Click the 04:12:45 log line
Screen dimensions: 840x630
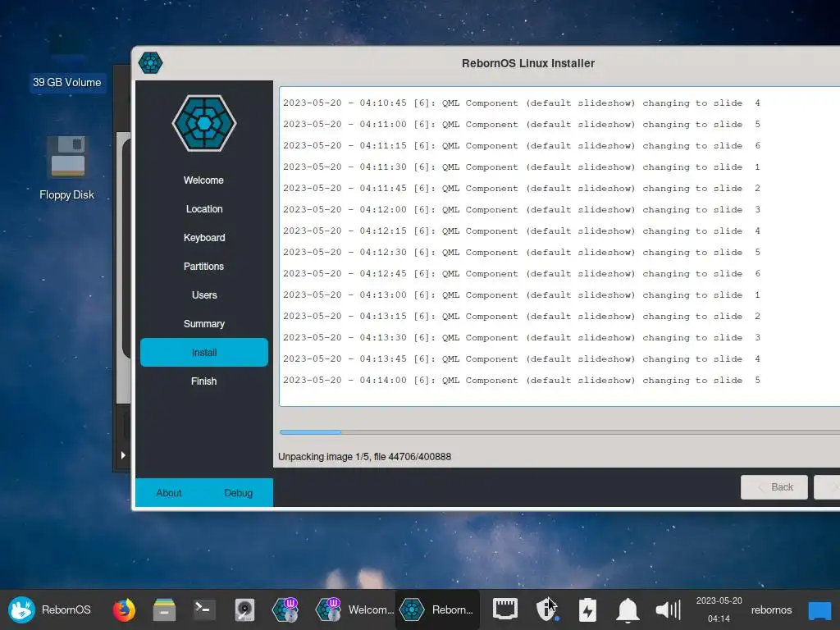pos(521,274)
